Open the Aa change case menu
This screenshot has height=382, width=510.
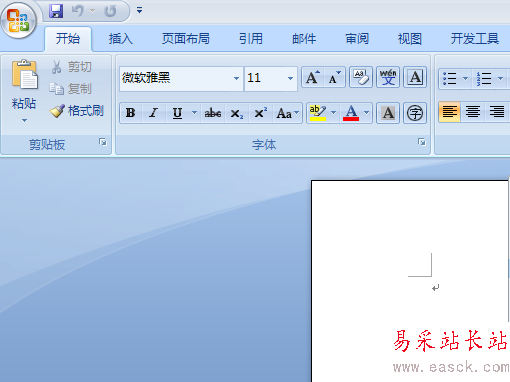(287, 113)
